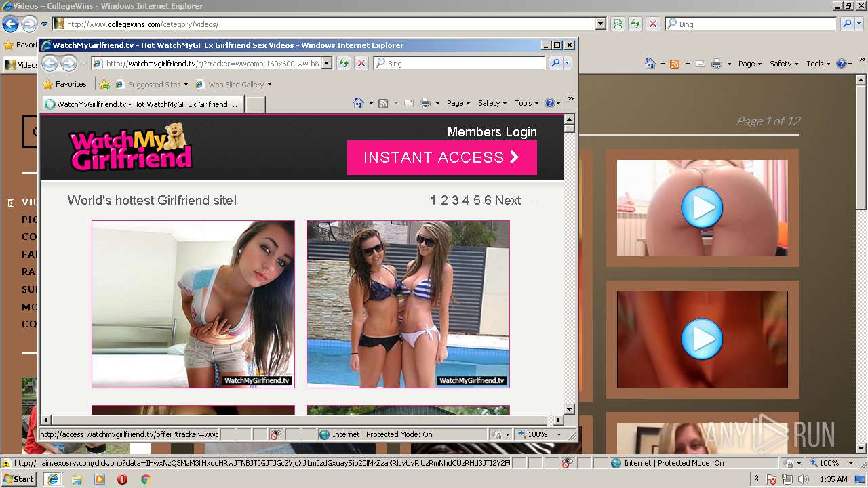
Task: Open zoom level dropdown in CollegeWins status bar
Action: coord(850,463)
